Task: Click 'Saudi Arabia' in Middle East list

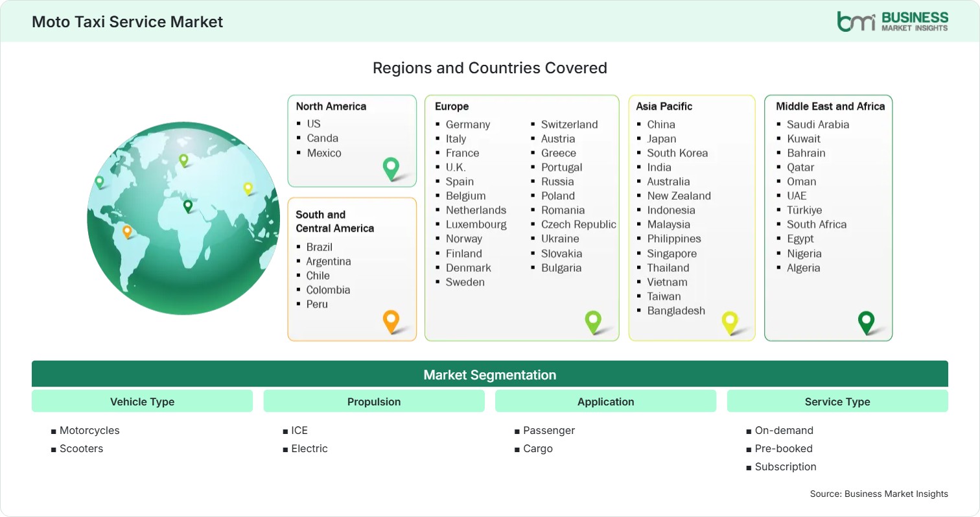Action: coord(818,124)
